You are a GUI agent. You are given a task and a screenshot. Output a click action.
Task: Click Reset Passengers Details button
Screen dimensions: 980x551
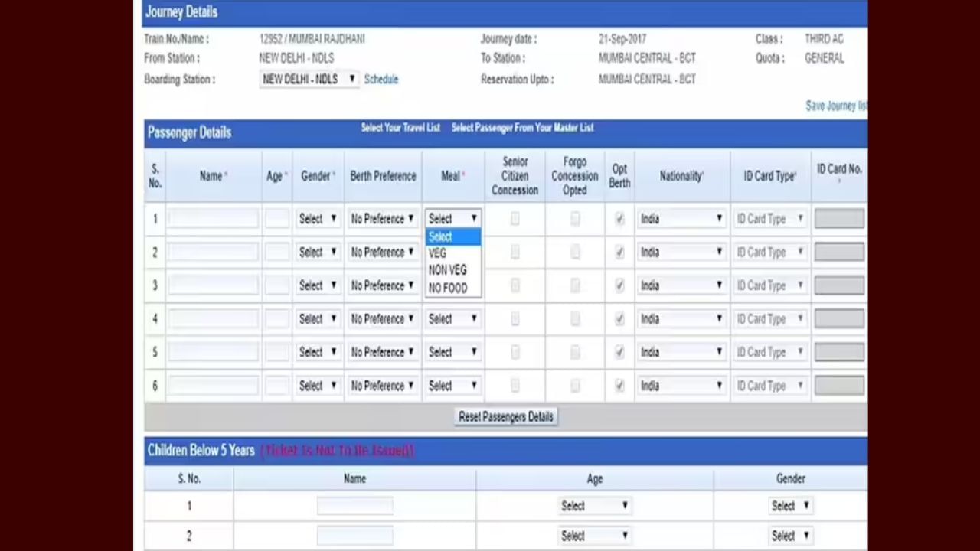click(x=505, y=417)
